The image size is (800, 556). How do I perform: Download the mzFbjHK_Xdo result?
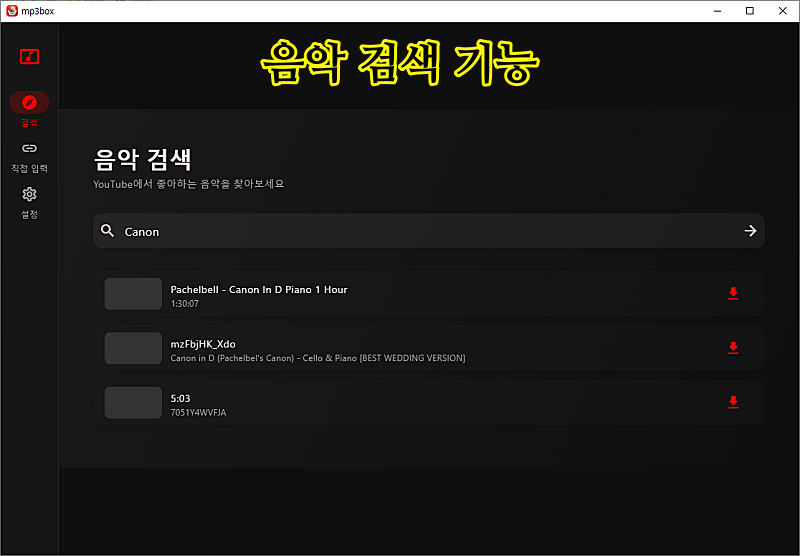point(733,348)
